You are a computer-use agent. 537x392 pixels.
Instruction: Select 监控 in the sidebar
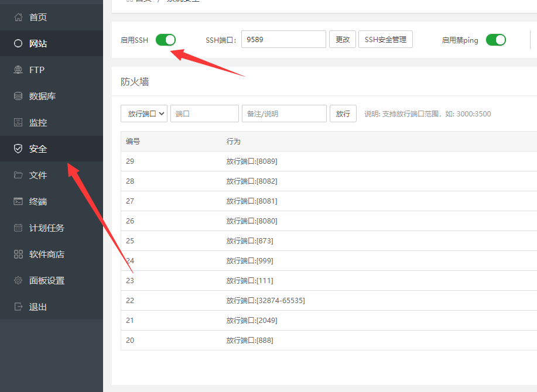click(52, 122)
